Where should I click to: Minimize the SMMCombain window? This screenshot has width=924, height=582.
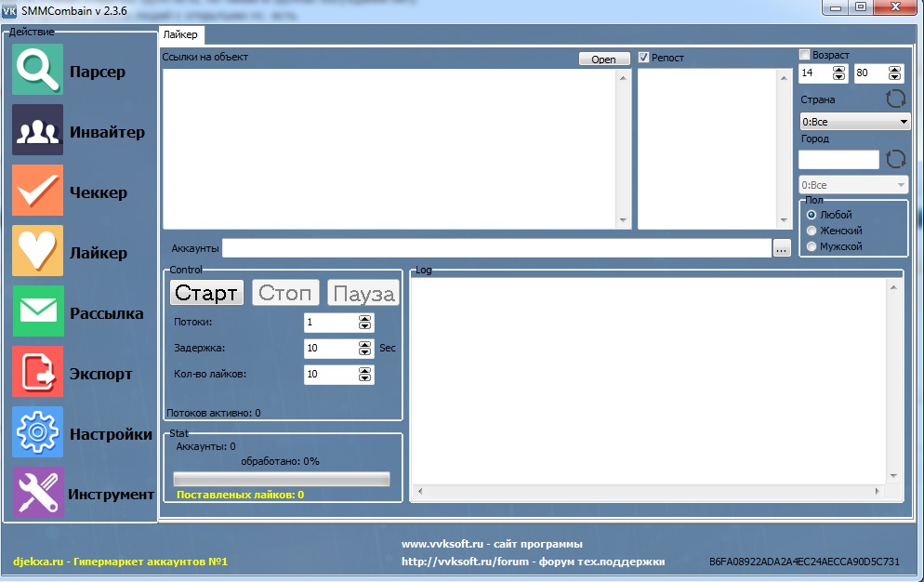tap(835, 7)
